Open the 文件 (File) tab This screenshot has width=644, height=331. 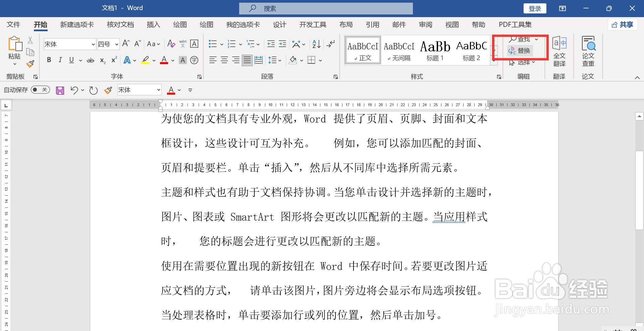point(13,25)
